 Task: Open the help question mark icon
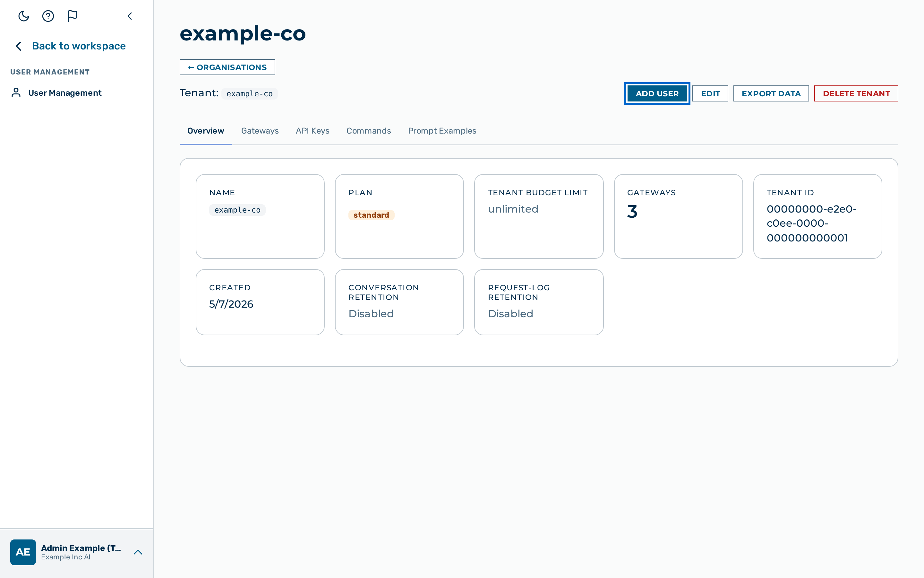[x=48, y=16]
